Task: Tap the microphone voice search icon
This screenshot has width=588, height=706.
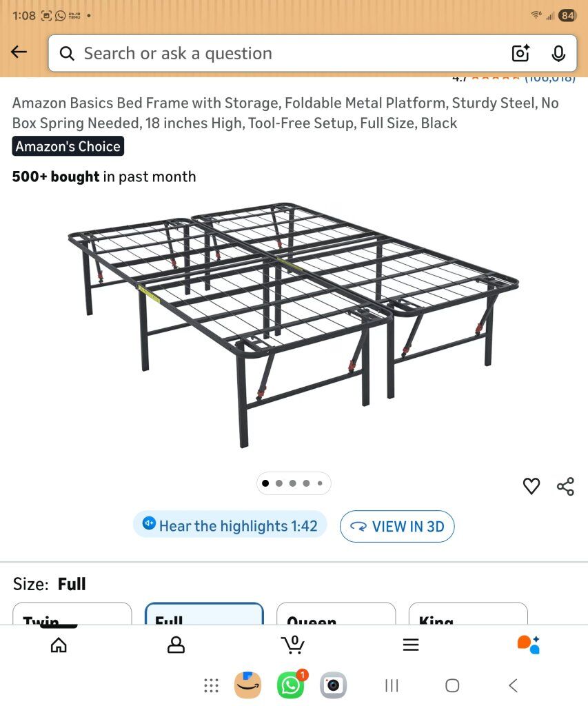Action: [558, 53]
